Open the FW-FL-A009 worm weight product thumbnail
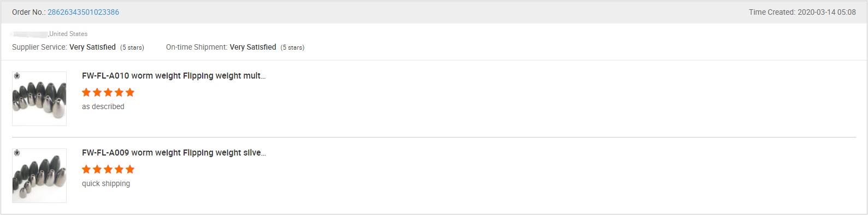The width and height of the screenshot is (868, 215). (39, 176)
